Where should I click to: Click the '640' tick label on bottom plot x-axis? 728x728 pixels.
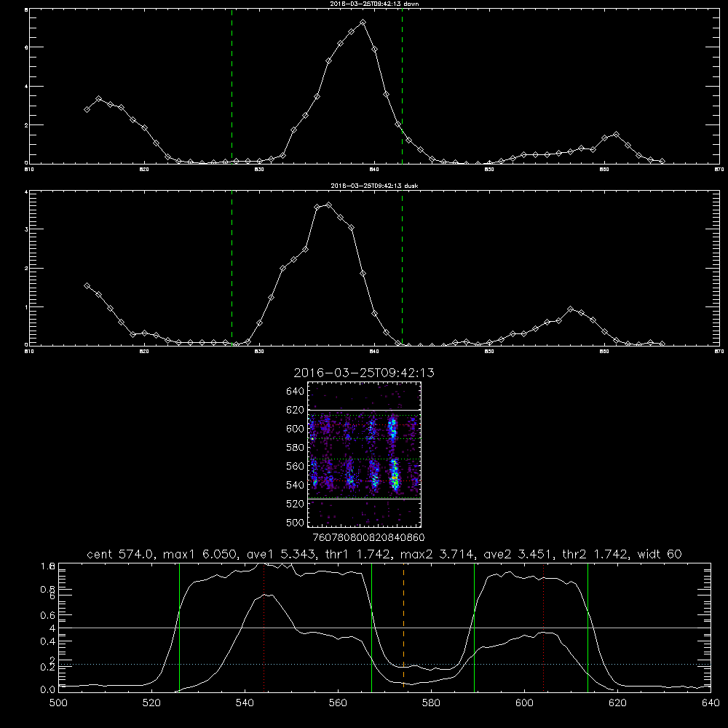pos(711,703)
